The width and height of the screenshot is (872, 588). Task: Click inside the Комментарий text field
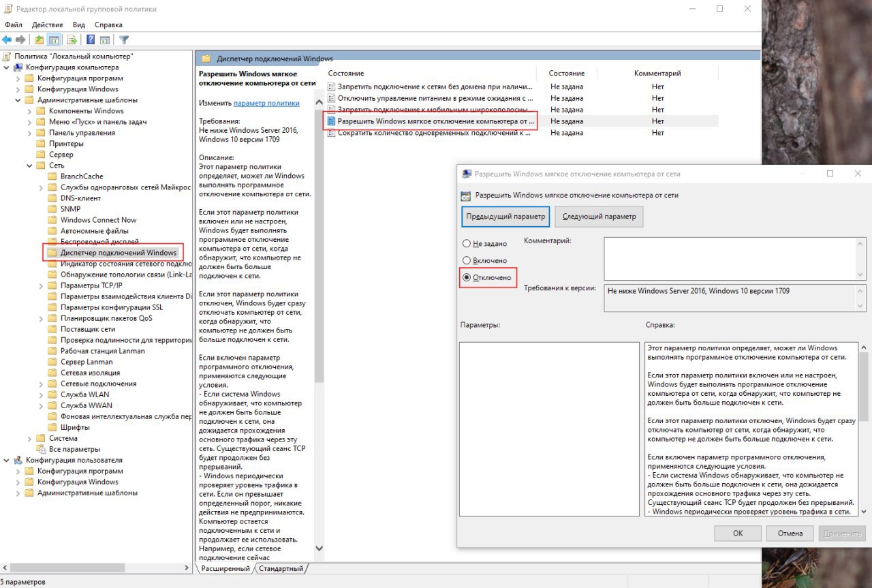[x=735, y=258]
